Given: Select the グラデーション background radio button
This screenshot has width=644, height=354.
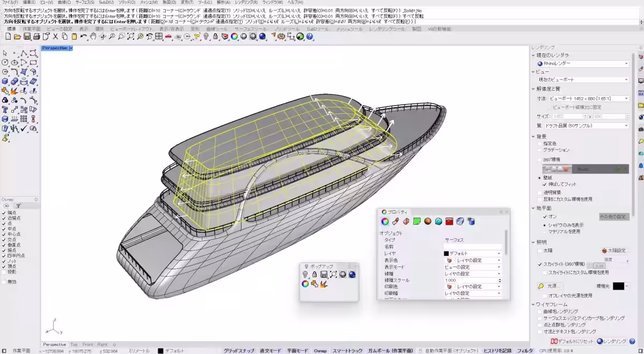Looking at the screenshot, I should [x=540, y=150].
